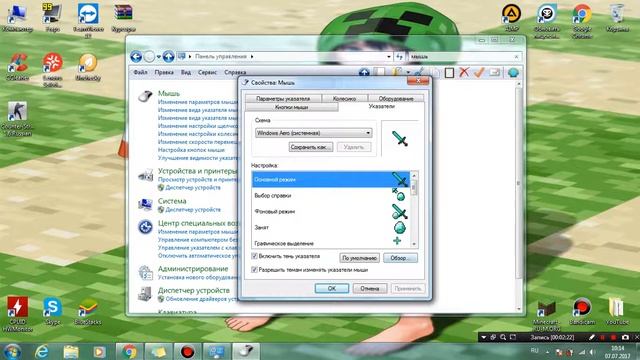This screenshot has height=360, width=640.
Task: Click the Up arrow navigation button in Control Panel
Action: pos(168,56)
